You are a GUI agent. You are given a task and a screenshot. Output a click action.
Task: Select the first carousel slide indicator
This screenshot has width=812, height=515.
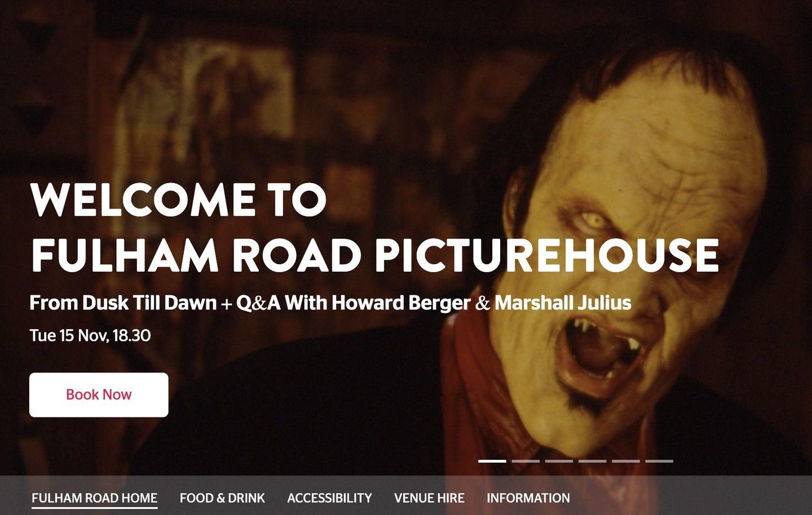point(492,461)
